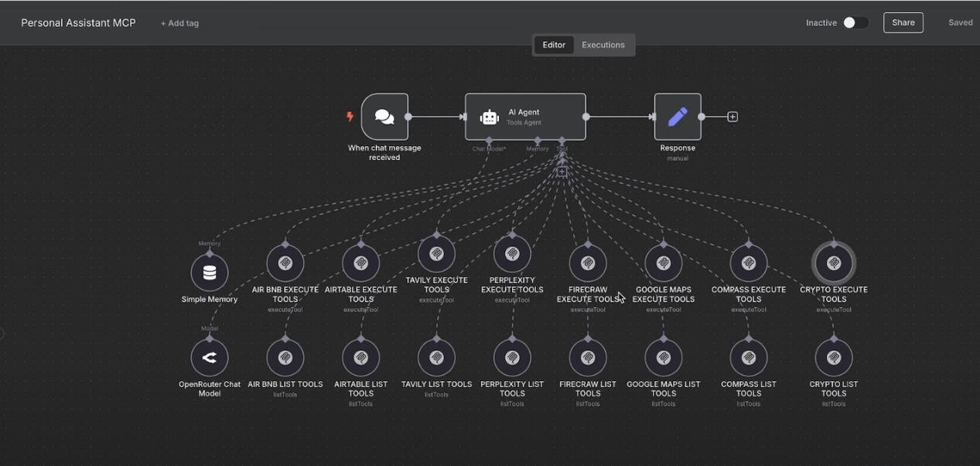
Task: Select the chat message trigger node
Action: pyautogui.click(x=384, y=117)
